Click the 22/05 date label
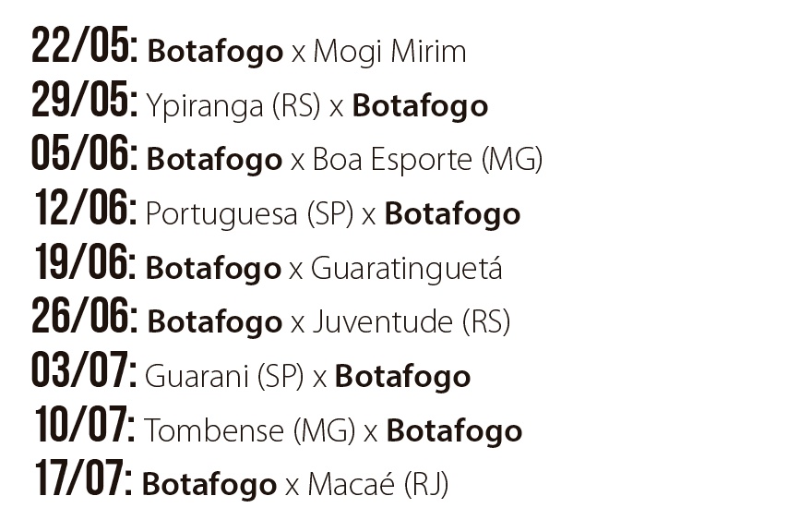This screenshot has height=508, width=812. tap(84, 45)
